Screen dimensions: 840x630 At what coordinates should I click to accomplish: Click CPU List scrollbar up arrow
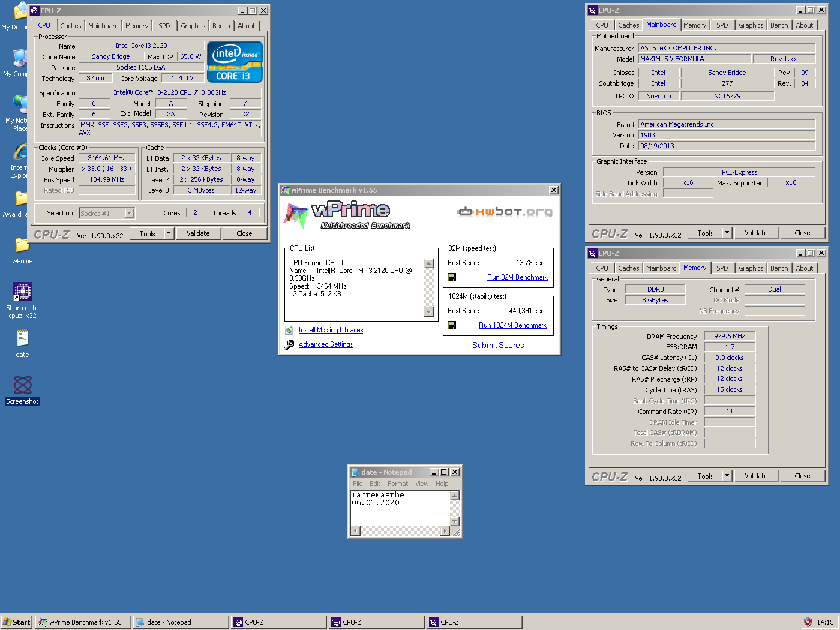428,263
